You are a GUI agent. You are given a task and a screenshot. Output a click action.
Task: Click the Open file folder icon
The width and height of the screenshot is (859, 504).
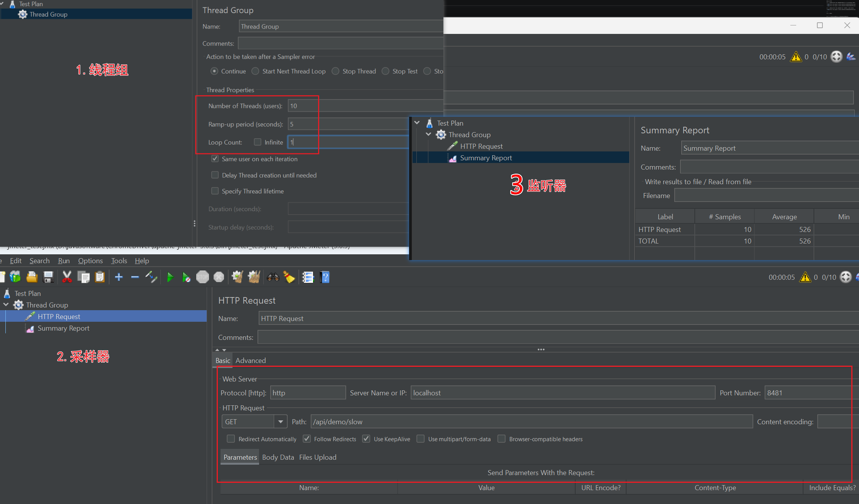pyautogui.click(x=32, y=277)
